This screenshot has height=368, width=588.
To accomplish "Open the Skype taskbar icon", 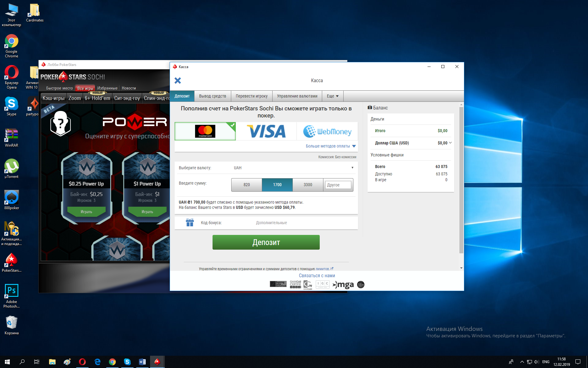I will coord(127,362).
